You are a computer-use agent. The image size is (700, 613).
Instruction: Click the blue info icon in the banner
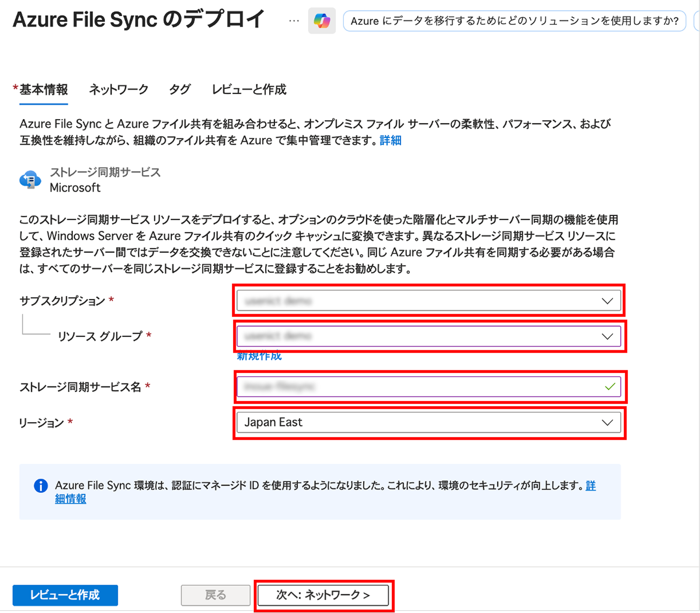[41, 486]
